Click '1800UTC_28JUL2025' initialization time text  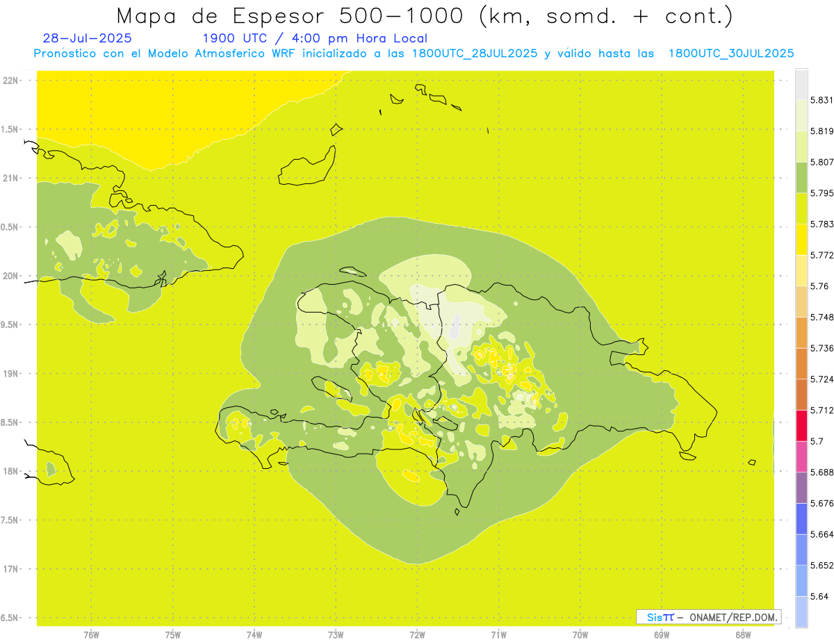(475, 53)
